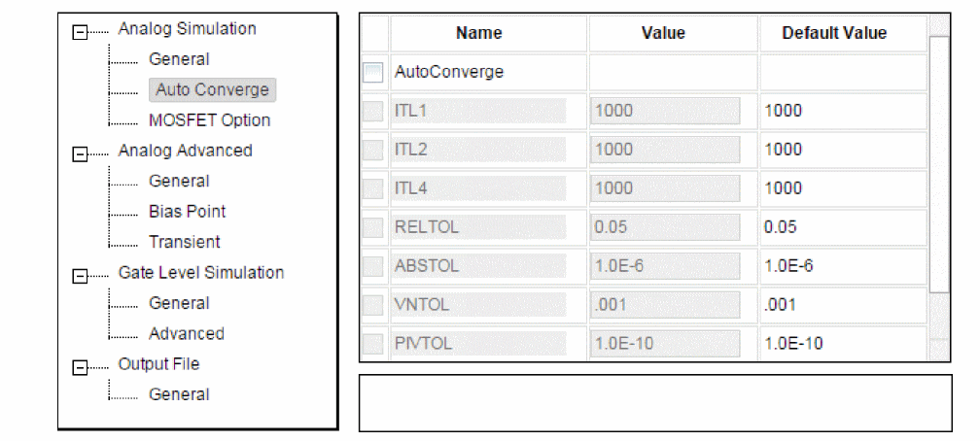Collapse the Gate Level Simulation node
This screenshot has height=441, width=980.
point(79,277)
